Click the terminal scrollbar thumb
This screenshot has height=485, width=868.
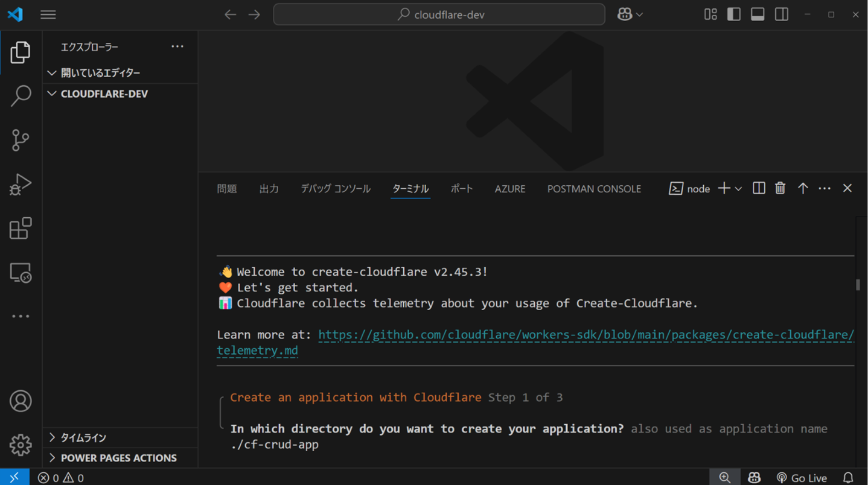click(x=858, y=284)
